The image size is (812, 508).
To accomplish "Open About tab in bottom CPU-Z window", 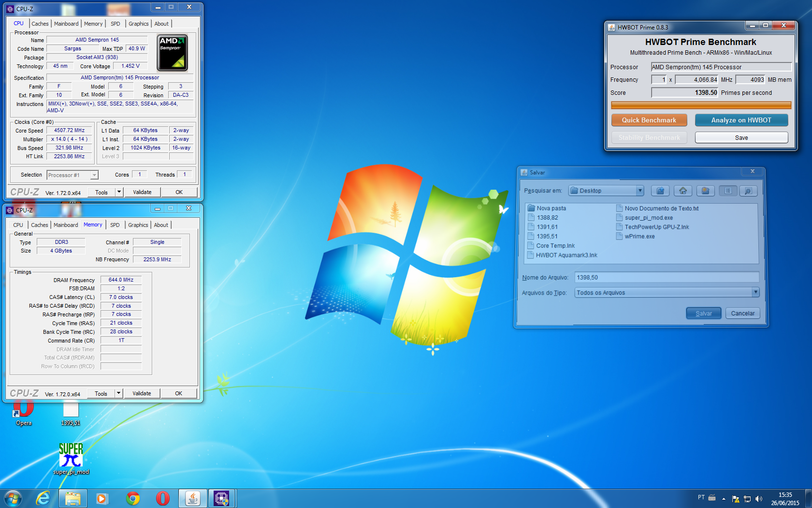I will (161, 225).
